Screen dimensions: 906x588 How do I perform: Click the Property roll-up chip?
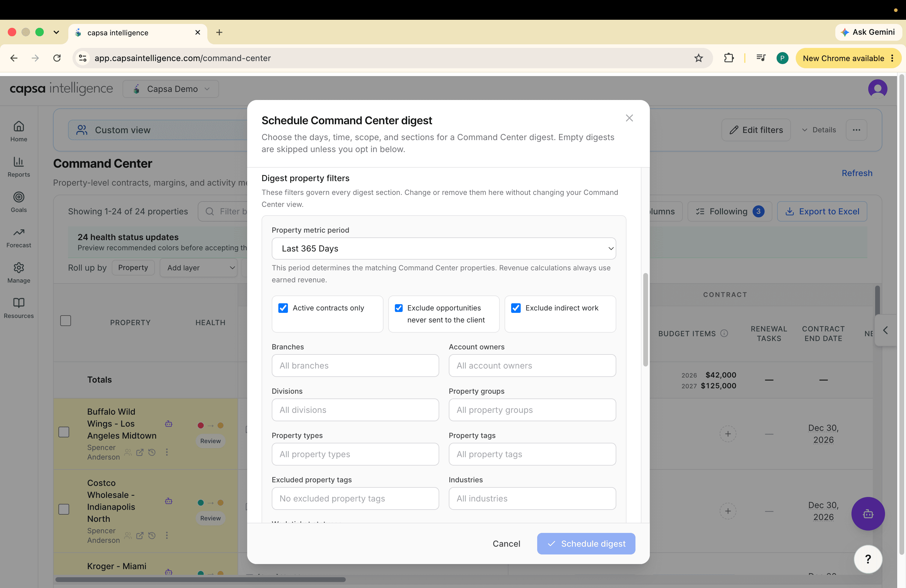(x=133, y=268)
